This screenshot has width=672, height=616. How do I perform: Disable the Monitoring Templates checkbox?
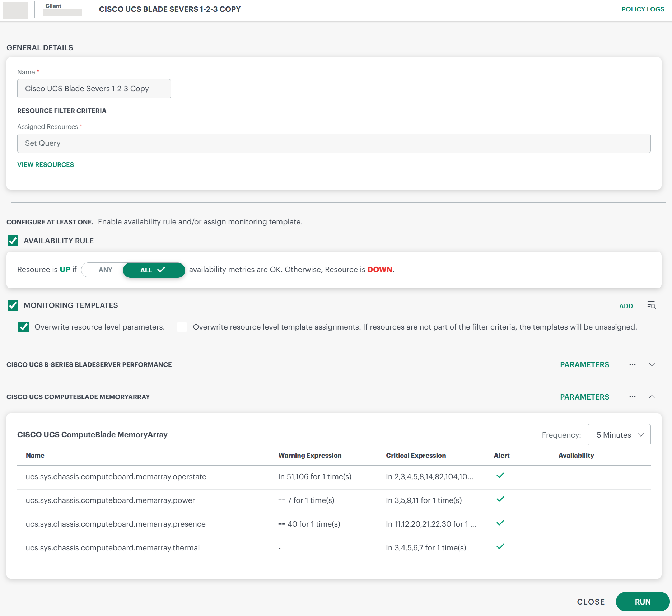point(13,306)
